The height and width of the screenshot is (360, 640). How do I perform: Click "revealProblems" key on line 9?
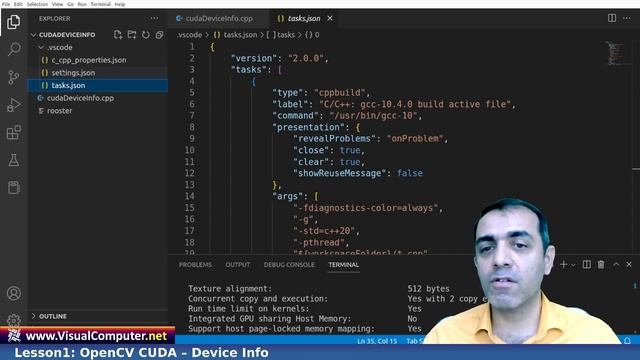[x=334, y=139]
